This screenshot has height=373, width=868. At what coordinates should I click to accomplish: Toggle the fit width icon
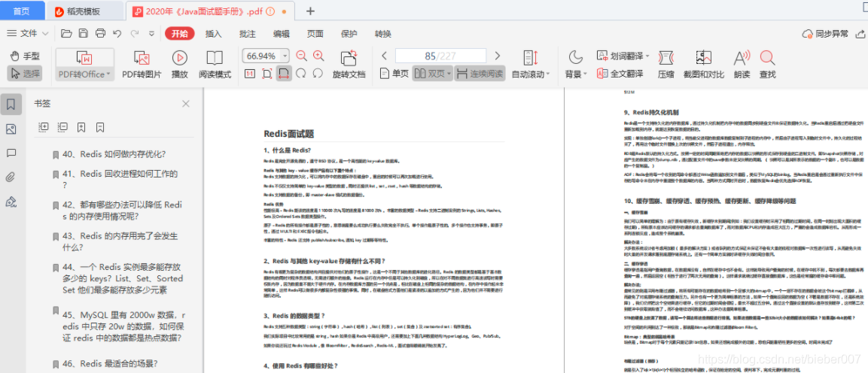284,73
